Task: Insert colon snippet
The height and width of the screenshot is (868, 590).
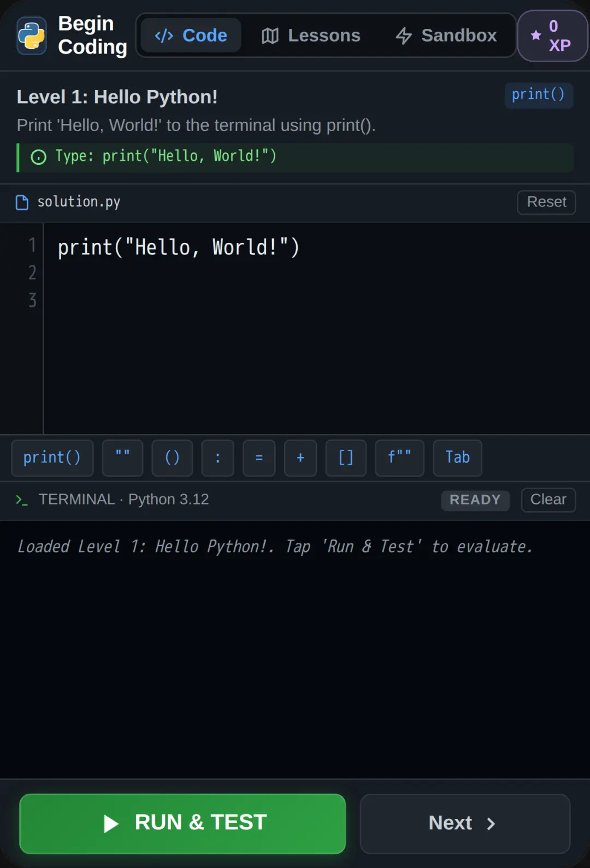Action: pyautogui.click(x=218, y=457)
